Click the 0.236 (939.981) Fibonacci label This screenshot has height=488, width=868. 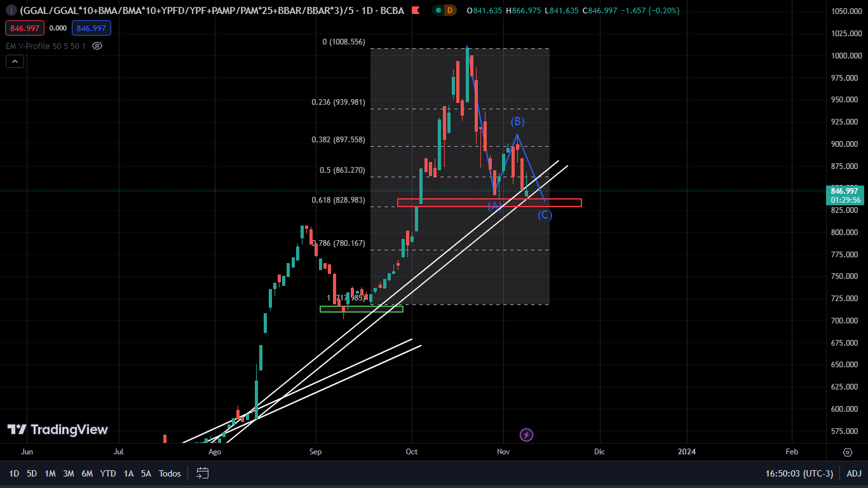point(339,102)
